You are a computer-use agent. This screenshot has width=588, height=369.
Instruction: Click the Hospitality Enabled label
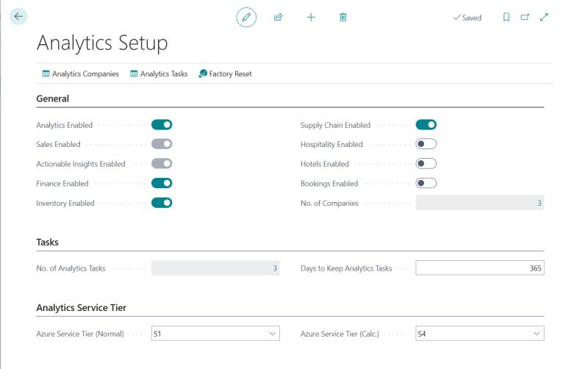331,144
